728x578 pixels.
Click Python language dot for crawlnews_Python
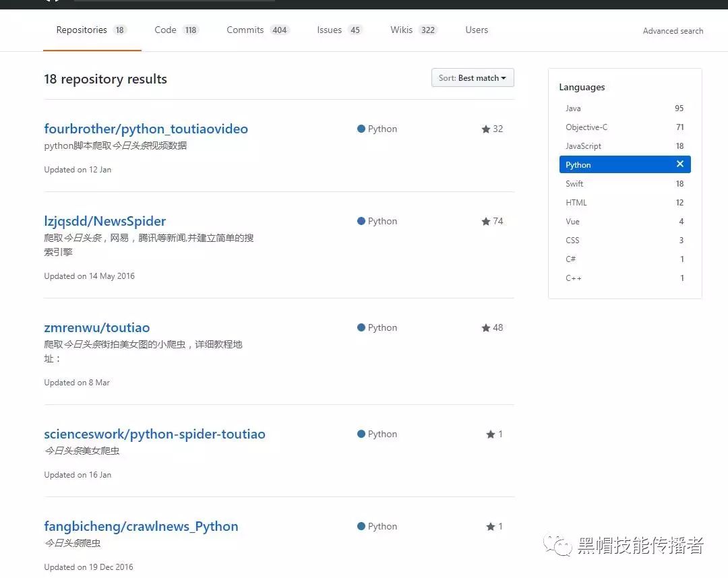pyautogui.click(x=361, y=527)
